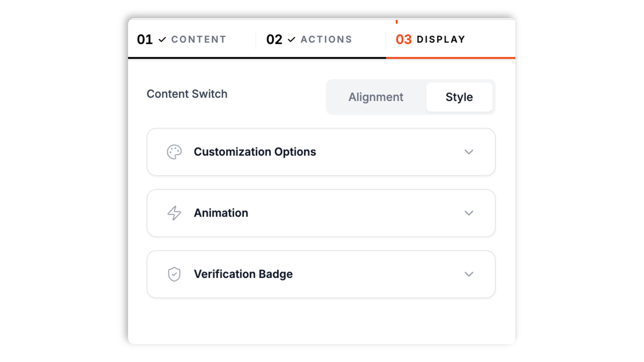This screenshot has height=362, width=644.
Task: Switch Content Switch to Alignment
Action: [376, 97]
